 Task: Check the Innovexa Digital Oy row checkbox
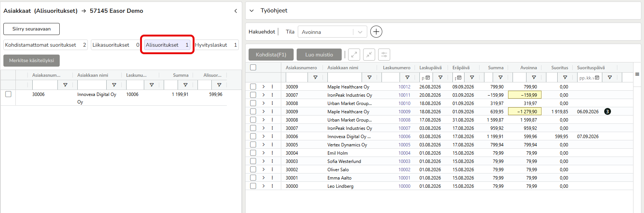coord(8,94)
